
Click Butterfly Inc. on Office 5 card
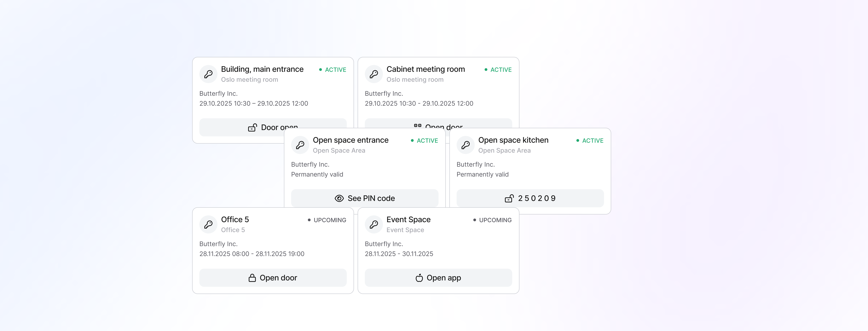pos(218,244)
